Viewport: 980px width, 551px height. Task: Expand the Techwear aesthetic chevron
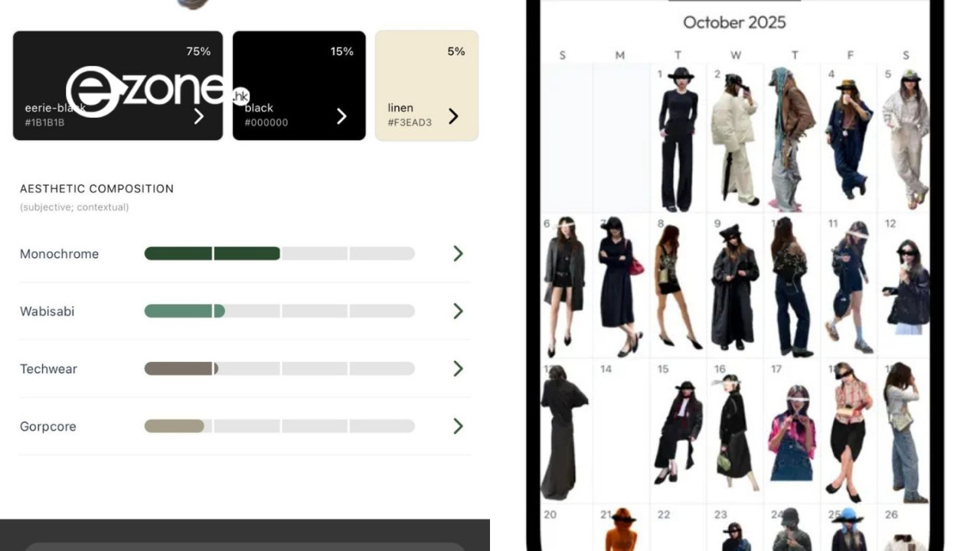pos(458,368)
